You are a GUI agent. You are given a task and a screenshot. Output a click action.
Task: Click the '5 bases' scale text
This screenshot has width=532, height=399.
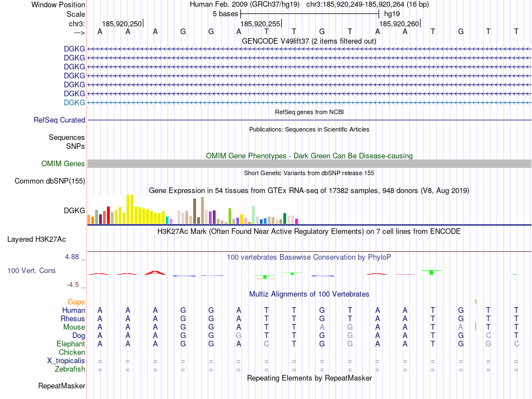(x=226, y=14)
